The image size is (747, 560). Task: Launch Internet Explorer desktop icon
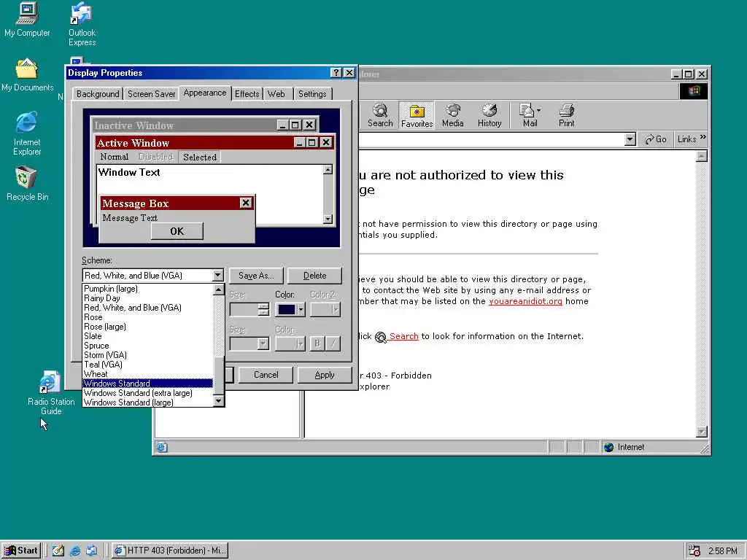coord(27,134)
